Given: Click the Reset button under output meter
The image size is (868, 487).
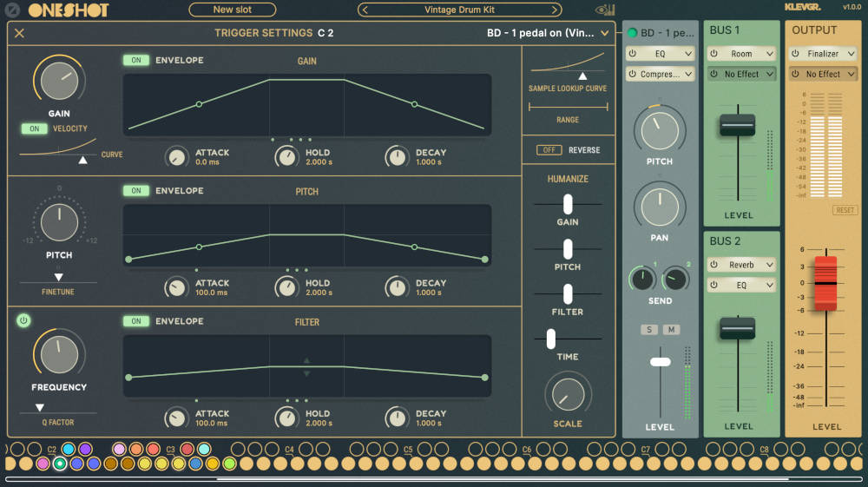Looking at the screenshot, I should point(845,211).
